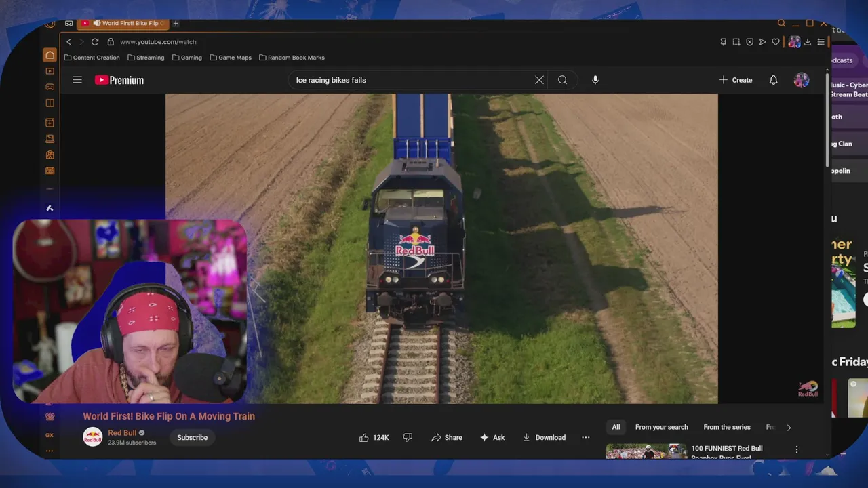Screen dimensions: 868x488
Task: Select the From your search chip
Action: [662, 427]
